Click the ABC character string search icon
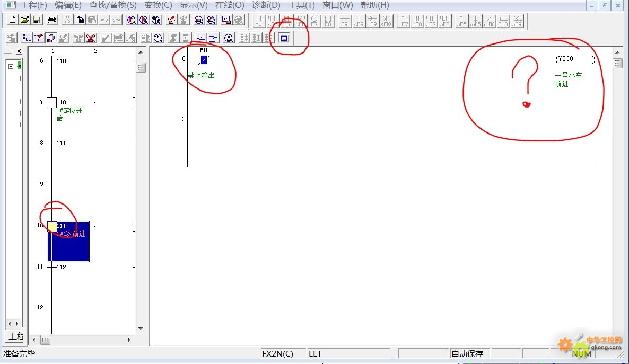Viewport: 629px width, 364px height. (x=156, y=20)
